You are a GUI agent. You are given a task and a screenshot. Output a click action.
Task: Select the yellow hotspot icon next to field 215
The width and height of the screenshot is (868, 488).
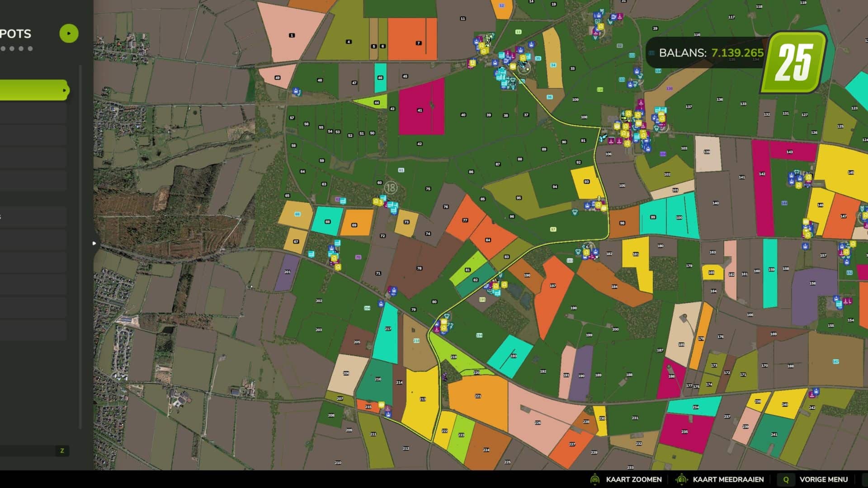tap(381, 405)
